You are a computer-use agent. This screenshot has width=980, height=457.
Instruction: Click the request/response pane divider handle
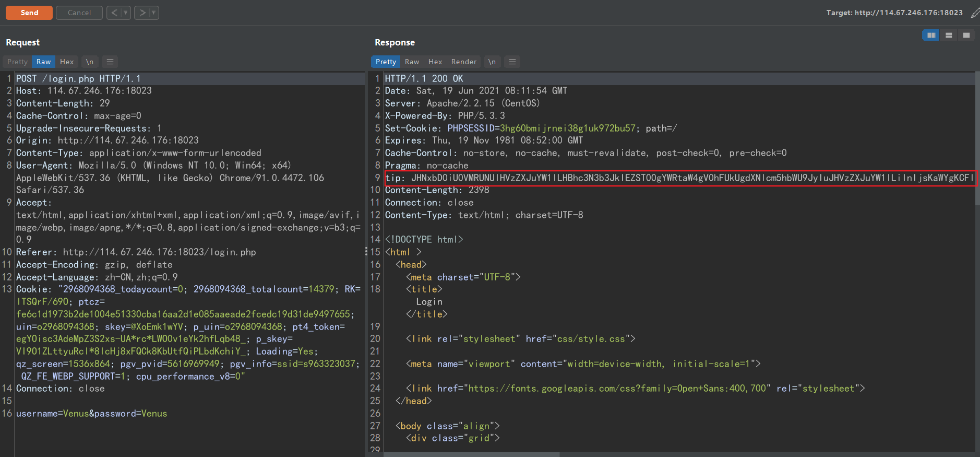coord(366,252)
